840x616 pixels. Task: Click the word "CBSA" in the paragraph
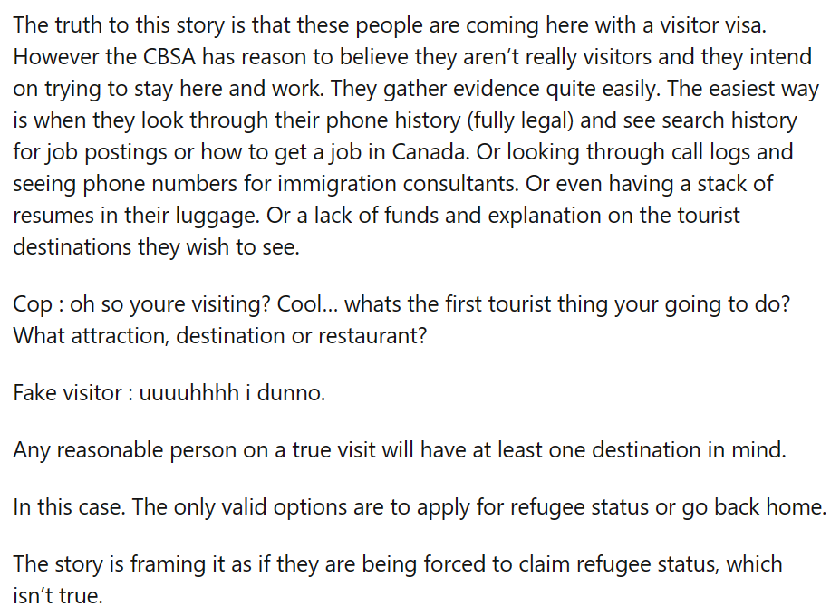[169, 57]
